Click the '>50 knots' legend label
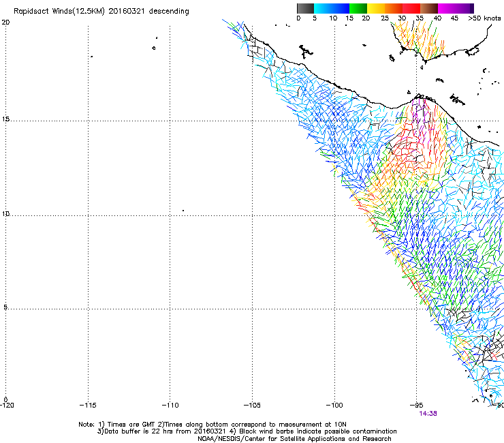 (484, 18)
